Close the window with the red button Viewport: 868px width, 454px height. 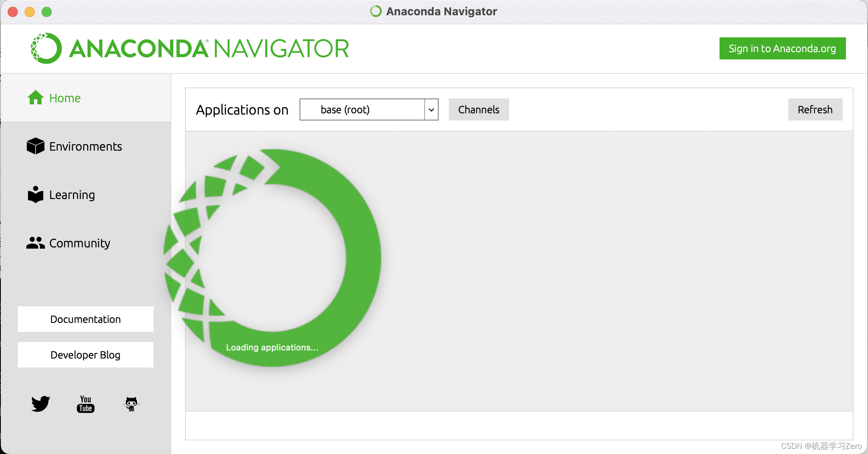13,12
